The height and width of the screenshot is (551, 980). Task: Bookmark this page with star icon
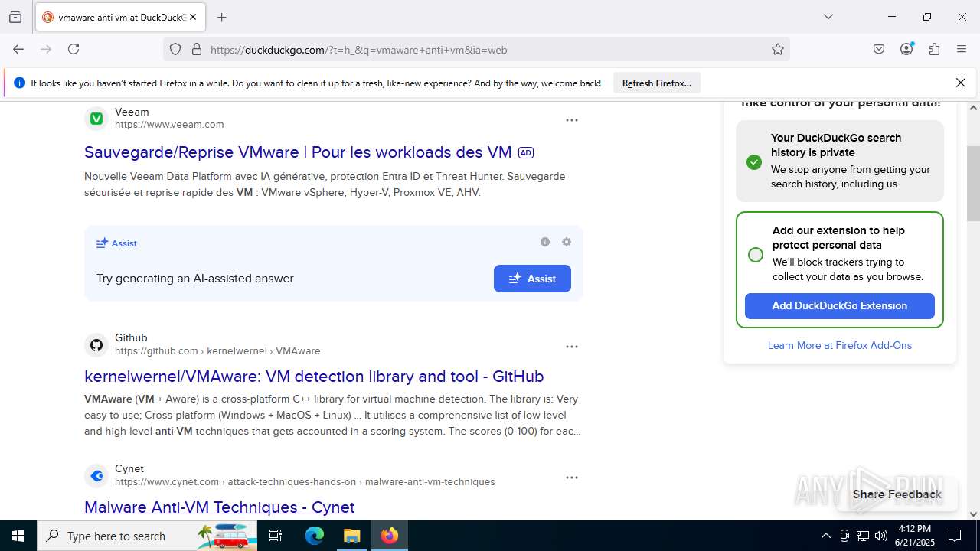pyautogui.click(x=778, y=49)
